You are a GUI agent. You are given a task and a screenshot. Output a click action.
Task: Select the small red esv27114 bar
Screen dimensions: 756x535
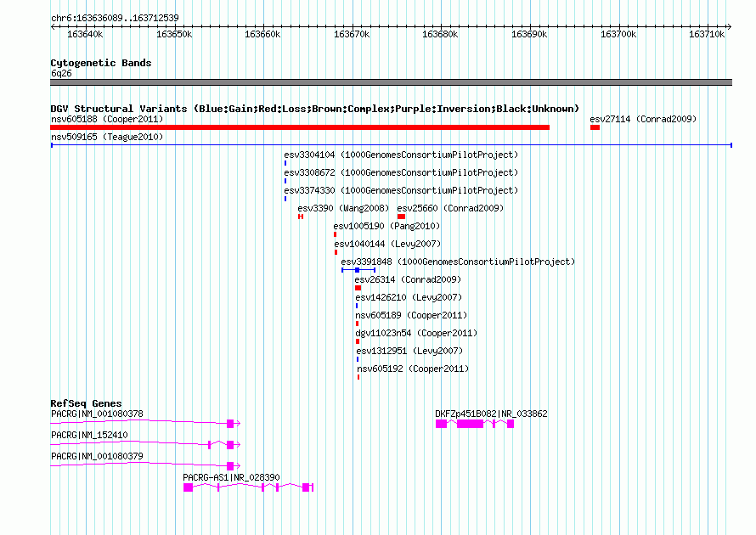[x=595, y=127]
